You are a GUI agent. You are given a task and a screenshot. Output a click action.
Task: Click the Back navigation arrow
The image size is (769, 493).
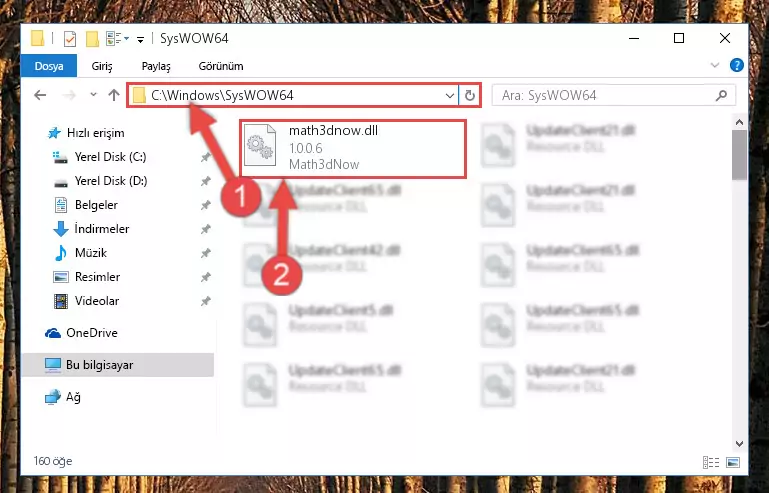click(x=40, y=95)
